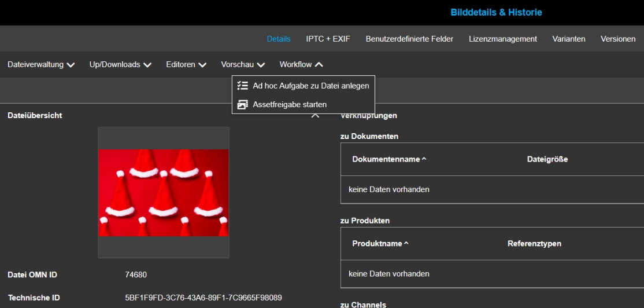Click the Dateigröße column header
The width and height of the screenshot is (644, 308).
547,159
